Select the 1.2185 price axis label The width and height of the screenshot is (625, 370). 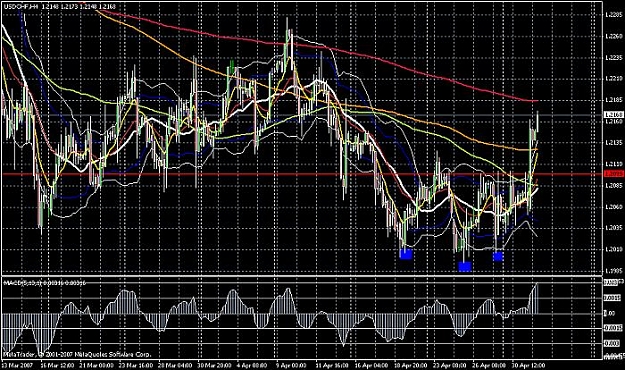pyautogui.click(x=614, y=100)
